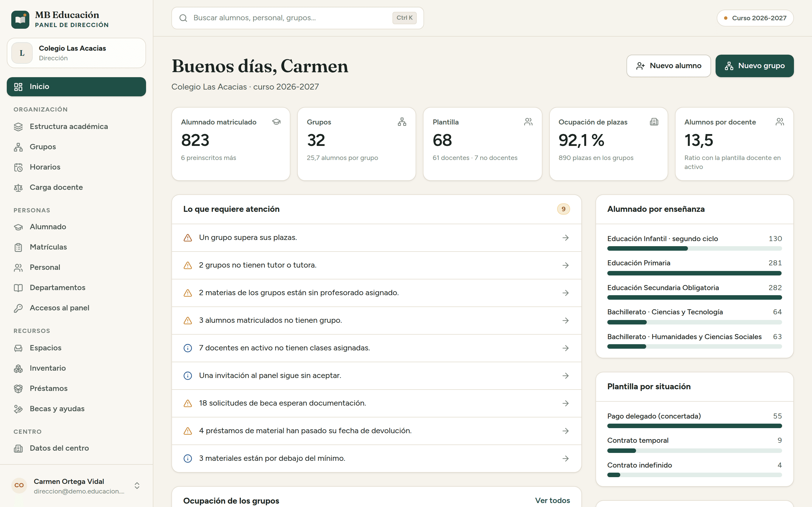
Task: Open the Colegio Las Acacias school switcher
Action: coord(76,53)
